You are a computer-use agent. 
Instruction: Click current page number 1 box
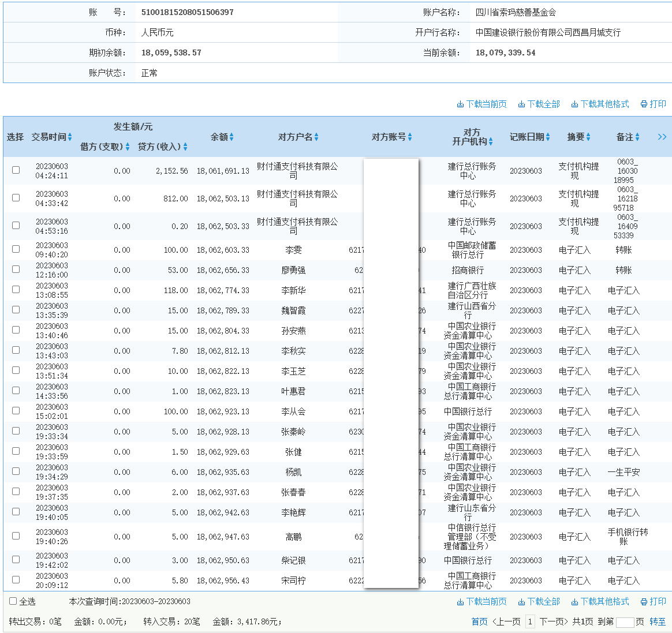click(x=530, y=622)
